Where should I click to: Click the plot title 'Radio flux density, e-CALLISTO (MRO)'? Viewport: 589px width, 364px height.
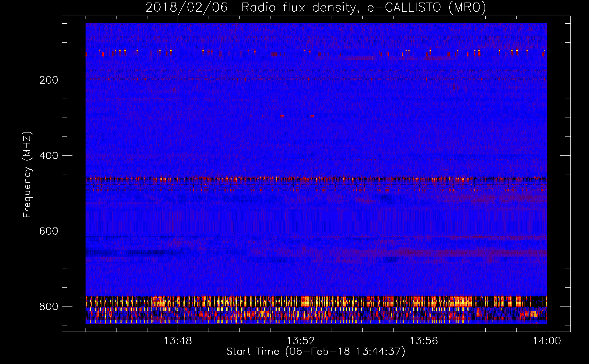click(363, 7)
